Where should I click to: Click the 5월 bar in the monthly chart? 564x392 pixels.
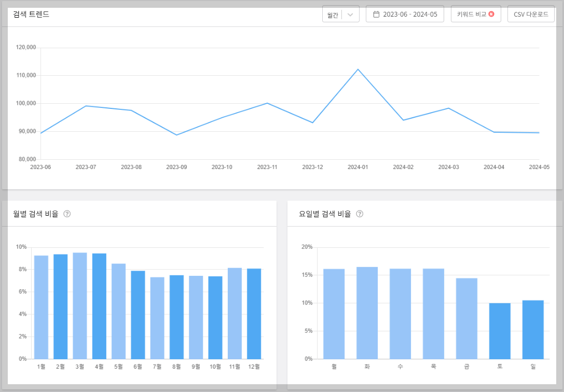click(x=119, y=311)
